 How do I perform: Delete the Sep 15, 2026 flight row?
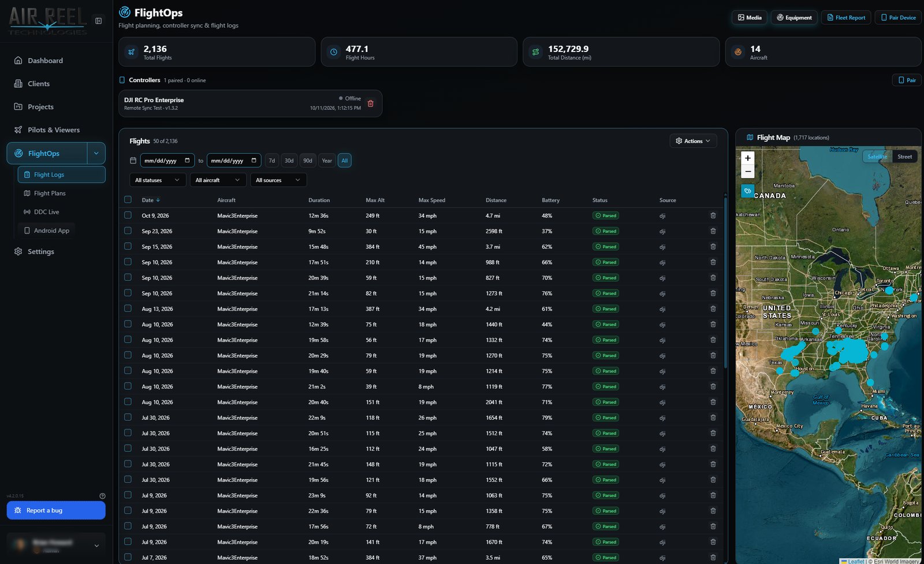tap(713, 247)
